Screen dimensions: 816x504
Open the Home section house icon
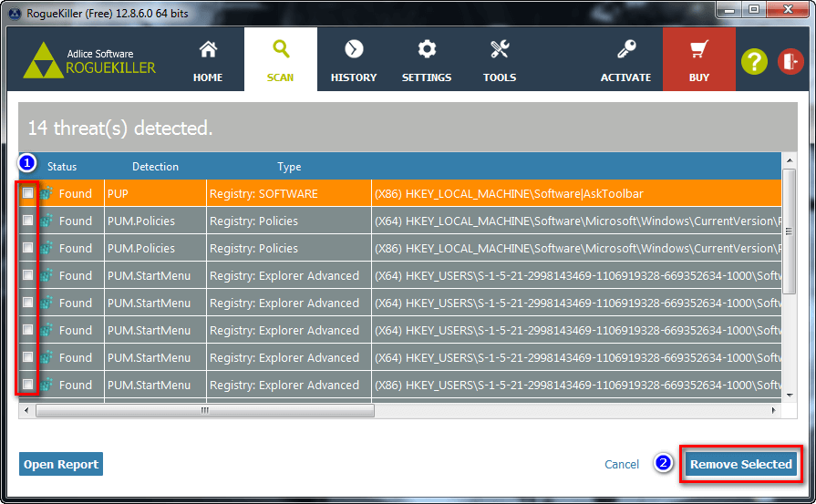point(208,50)
